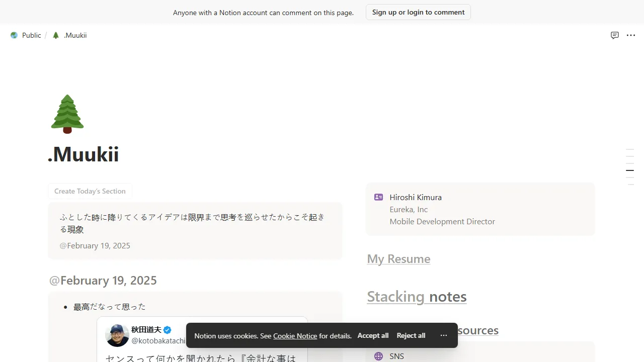Viewport: 644px width, 362px height.
Task: Reject all cookies
Action: (x=411, y=335)
